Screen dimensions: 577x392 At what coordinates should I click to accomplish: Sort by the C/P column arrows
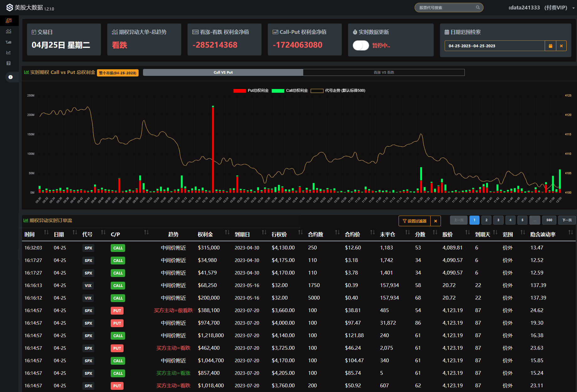tap(146, 232)
